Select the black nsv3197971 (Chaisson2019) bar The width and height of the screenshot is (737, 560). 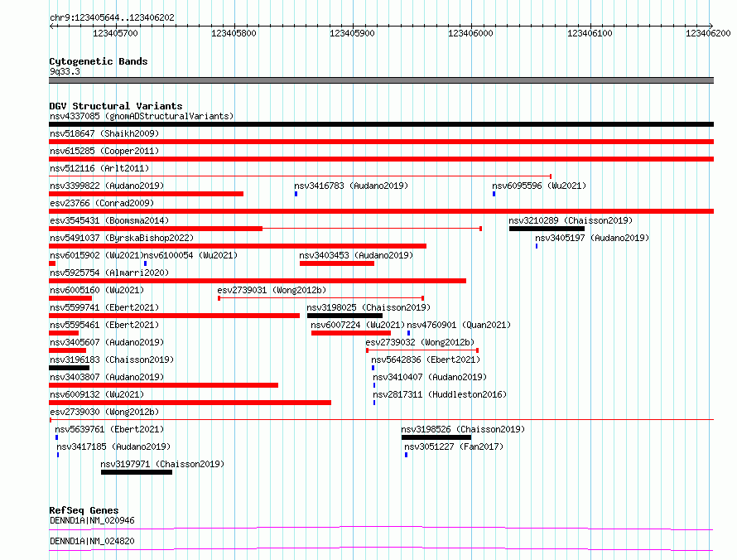click(x=137, y=472)
